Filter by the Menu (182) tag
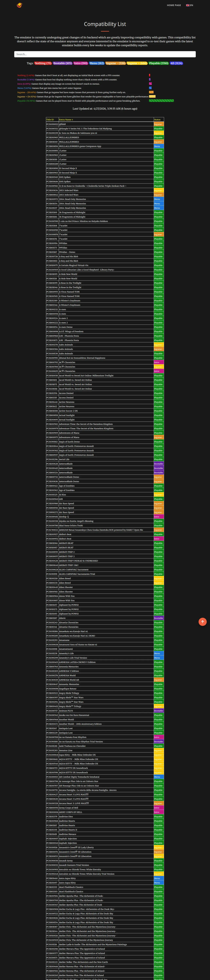Viewport: 210px width, 980px height. tap(97, 63)
